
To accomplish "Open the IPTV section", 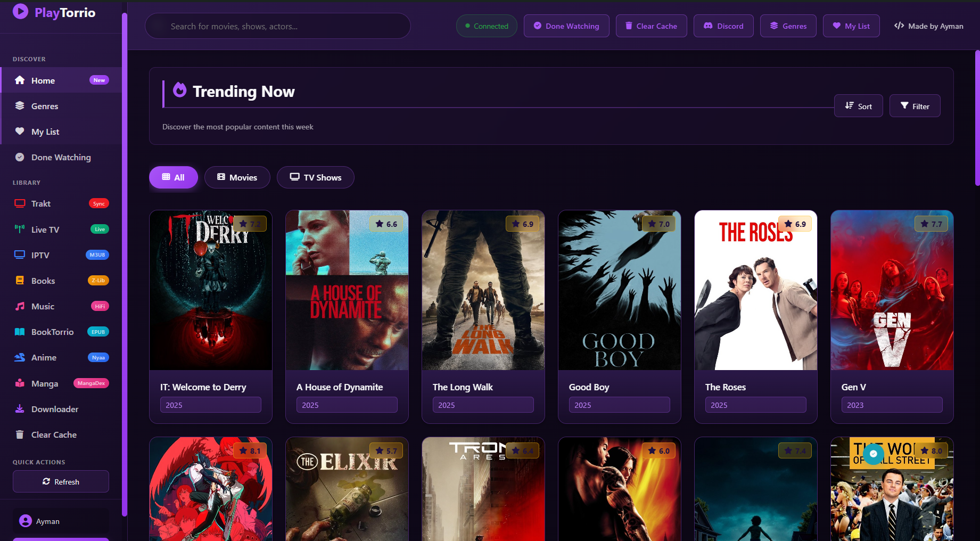I will point(40,255).
